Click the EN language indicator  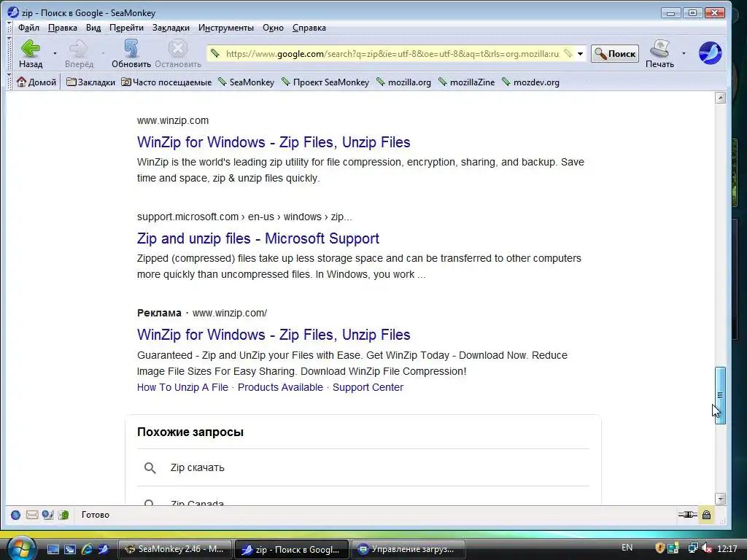(627, 548)
